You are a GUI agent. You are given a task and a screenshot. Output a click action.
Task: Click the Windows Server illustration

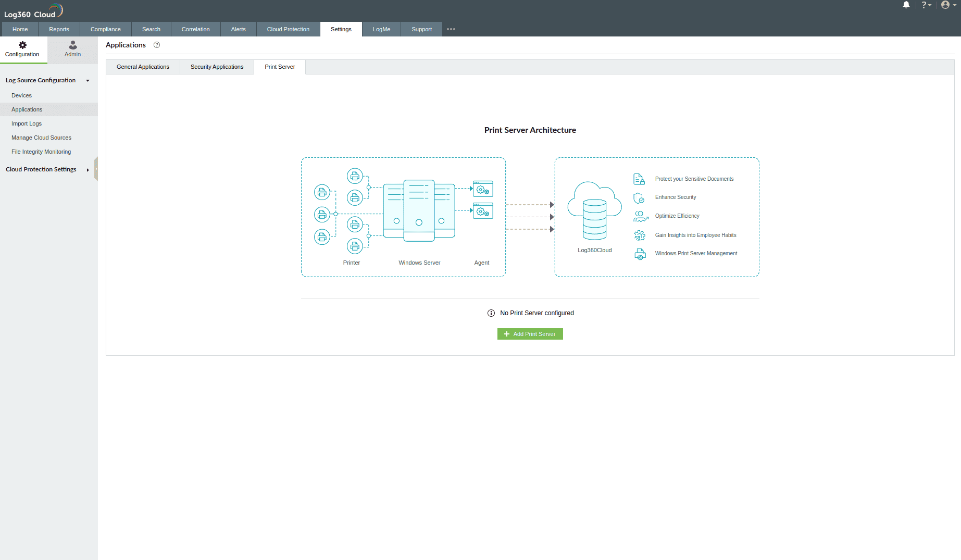tap(419, 210)
